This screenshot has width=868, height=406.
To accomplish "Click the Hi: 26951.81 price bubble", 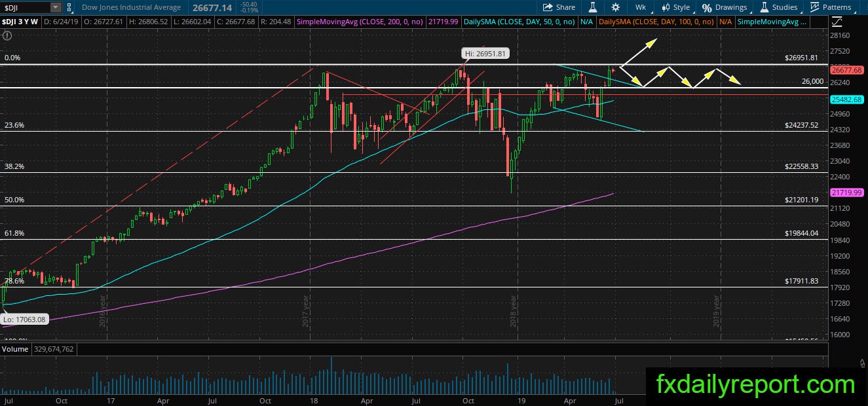I will (x=485, y=53).
